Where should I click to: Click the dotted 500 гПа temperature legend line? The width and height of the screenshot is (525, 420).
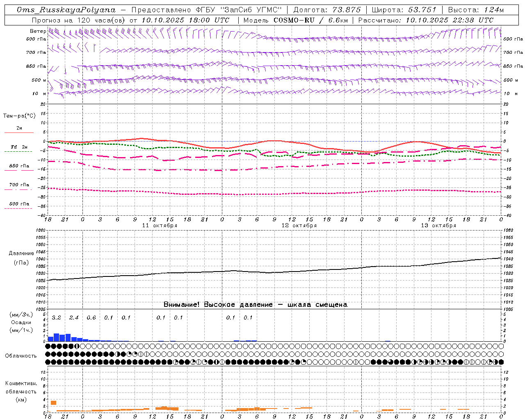click(x=18, y=208)
